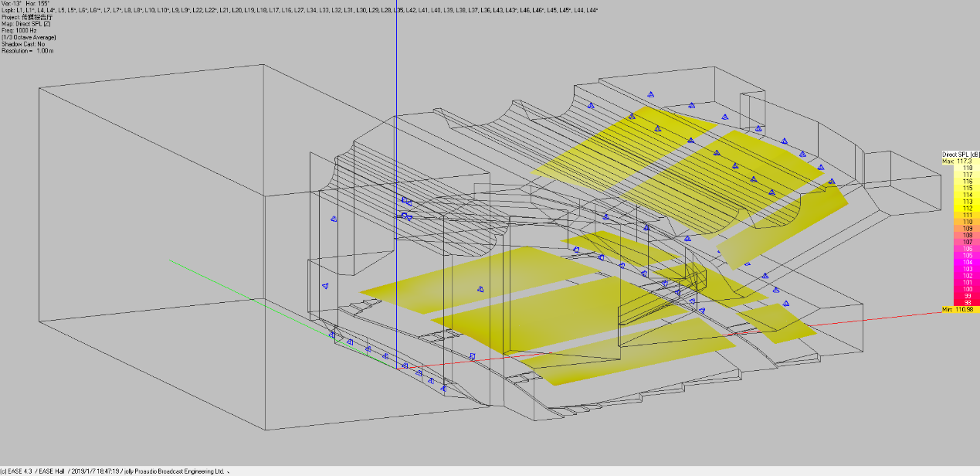Viewport: 980px width, 476px height.
Task: Select the upper loudspeaker on the left wall
Action: click(334, 219)
